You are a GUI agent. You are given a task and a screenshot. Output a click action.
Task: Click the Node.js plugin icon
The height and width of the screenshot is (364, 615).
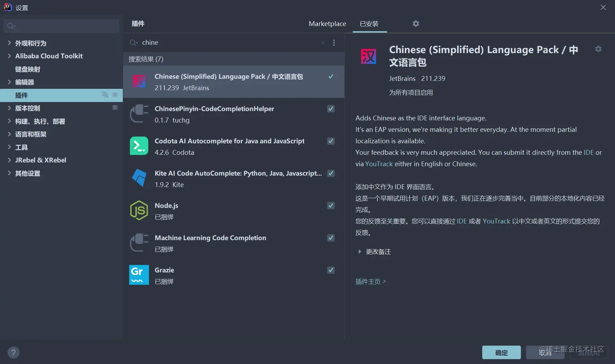coord(139,210)
